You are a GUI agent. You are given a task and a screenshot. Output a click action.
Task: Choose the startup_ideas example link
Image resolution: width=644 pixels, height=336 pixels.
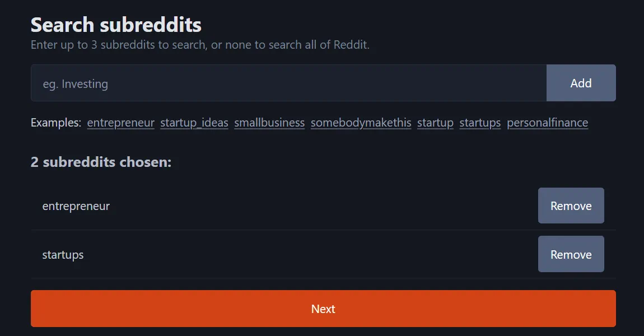[x=194, y=123]
